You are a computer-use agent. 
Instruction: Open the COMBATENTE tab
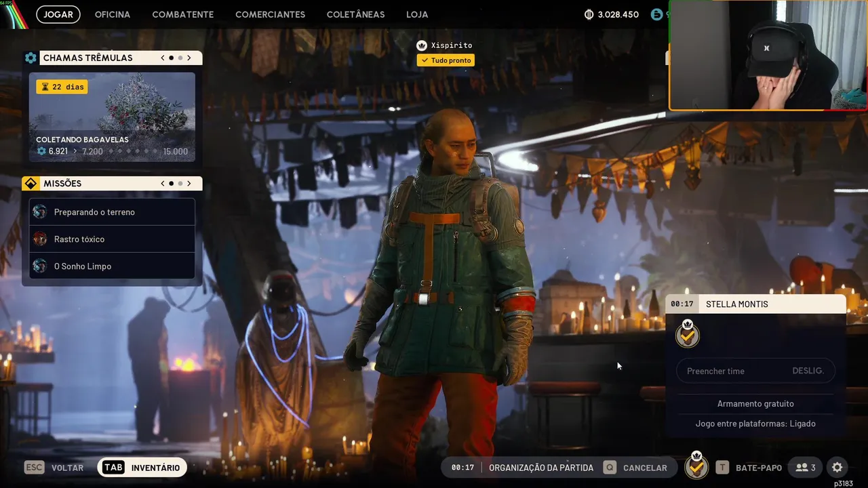(182, 14)
